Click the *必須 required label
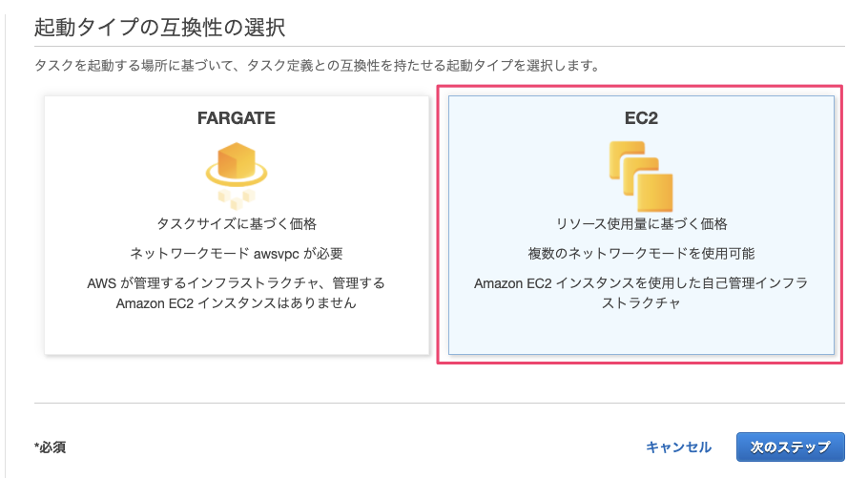Viewport: 868px width, 478px height. tap(50, 447)
